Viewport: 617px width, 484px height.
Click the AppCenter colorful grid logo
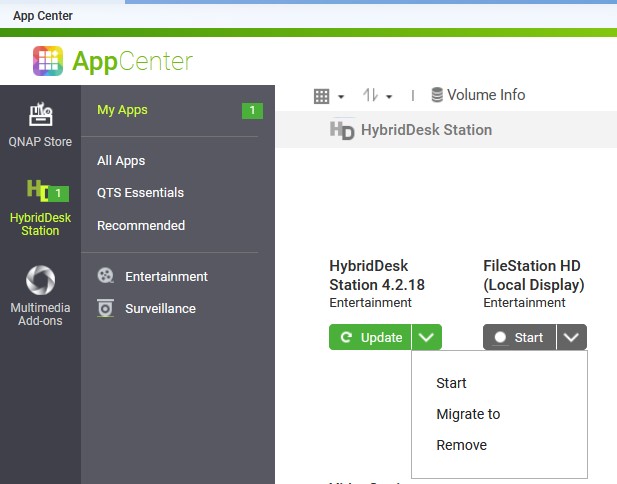tap(48, 61)
